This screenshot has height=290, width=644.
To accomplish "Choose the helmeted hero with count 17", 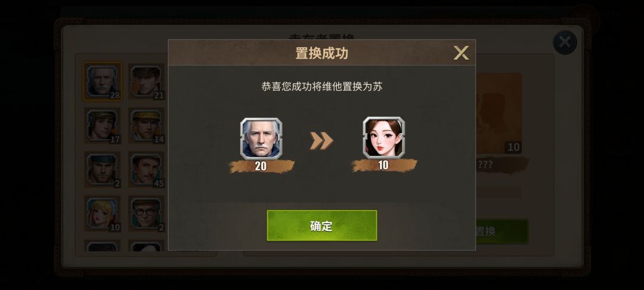I will [x=103, y=126].
